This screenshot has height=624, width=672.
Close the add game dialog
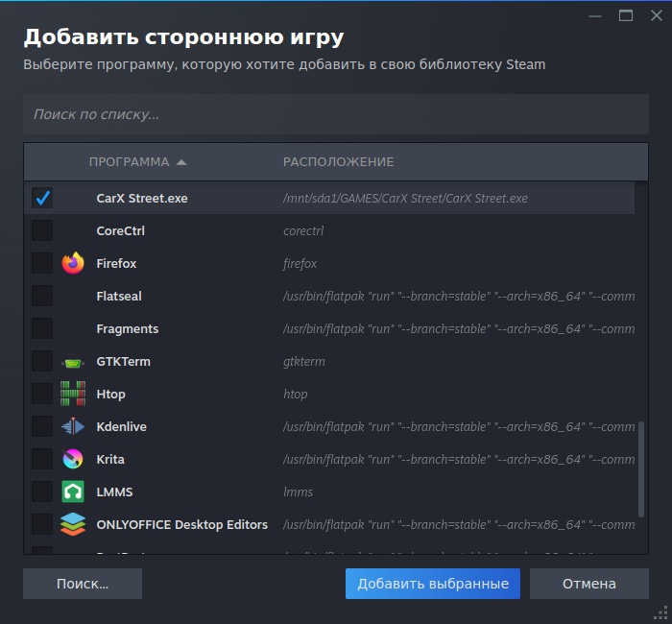point(656,16)
